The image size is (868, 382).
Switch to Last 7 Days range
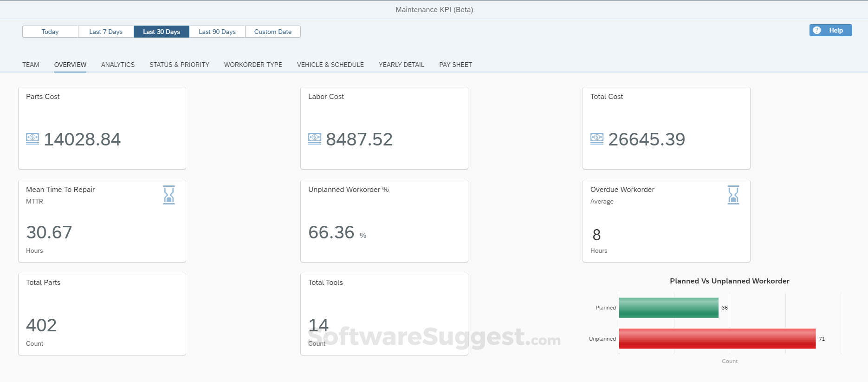[106, 32]
